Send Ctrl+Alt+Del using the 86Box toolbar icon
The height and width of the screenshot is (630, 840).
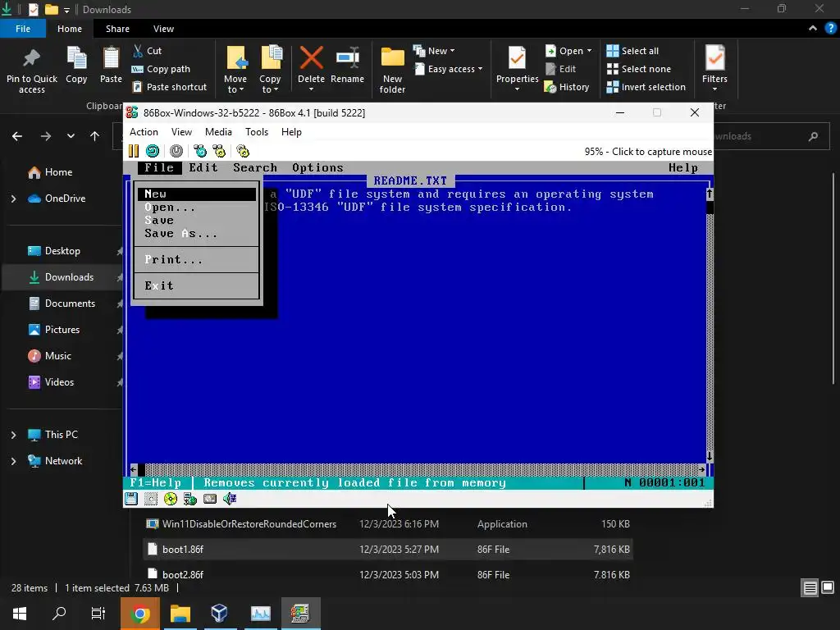point(200,151)
